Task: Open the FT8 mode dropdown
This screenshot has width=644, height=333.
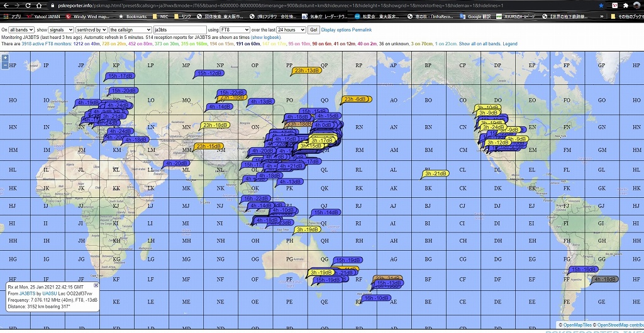Action: coord(235,30)
